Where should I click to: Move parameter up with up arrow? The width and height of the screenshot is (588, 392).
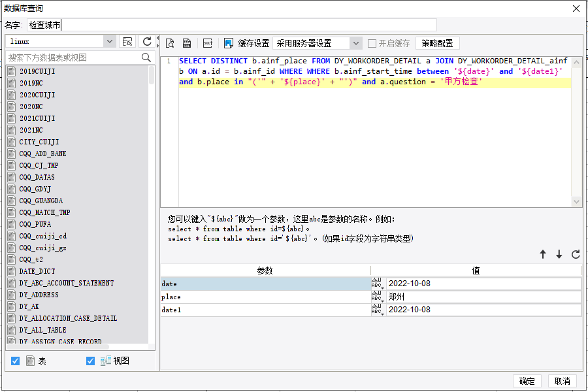[x=543, y=254]
